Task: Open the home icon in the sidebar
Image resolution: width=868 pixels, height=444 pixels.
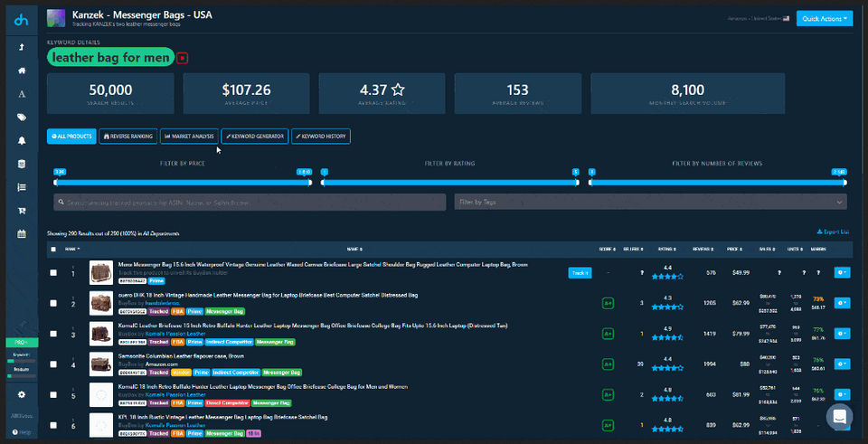Action: [x=21, y=71]
